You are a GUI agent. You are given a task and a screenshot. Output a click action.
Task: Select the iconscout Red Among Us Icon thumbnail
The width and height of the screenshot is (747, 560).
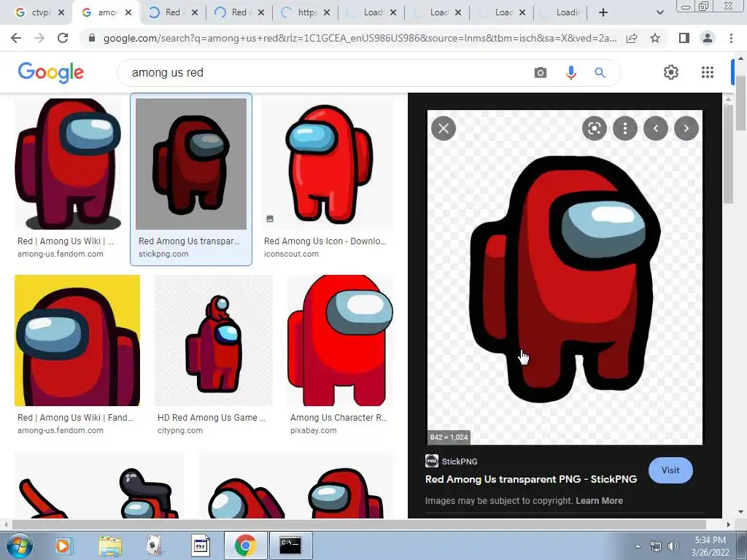pos(328,164)
